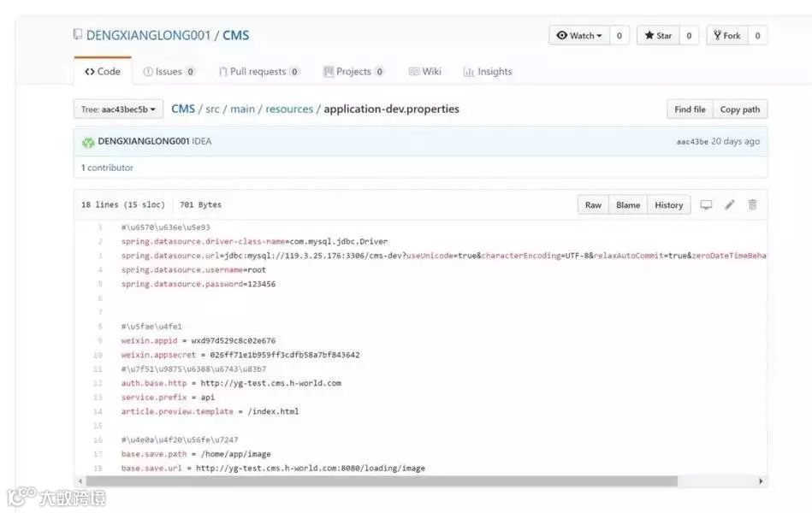Fork the repository
The width and height of the screenshot is (812, 513).
click(727, 36)
